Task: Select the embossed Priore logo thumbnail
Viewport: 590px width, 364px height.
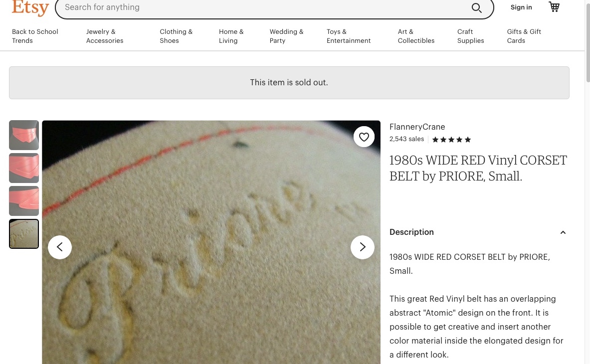Action: tap(24, 233)
